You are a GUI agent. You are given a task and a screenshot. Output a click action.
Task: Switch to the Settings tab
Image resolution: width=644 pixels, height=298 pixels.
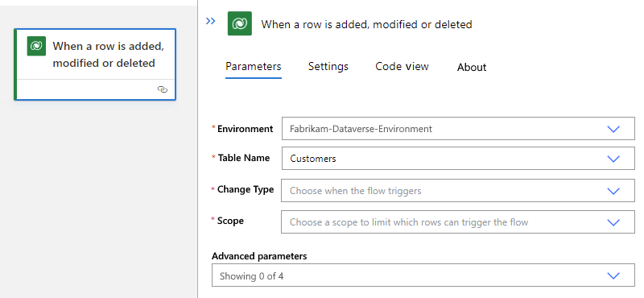(x=328, y=66)
